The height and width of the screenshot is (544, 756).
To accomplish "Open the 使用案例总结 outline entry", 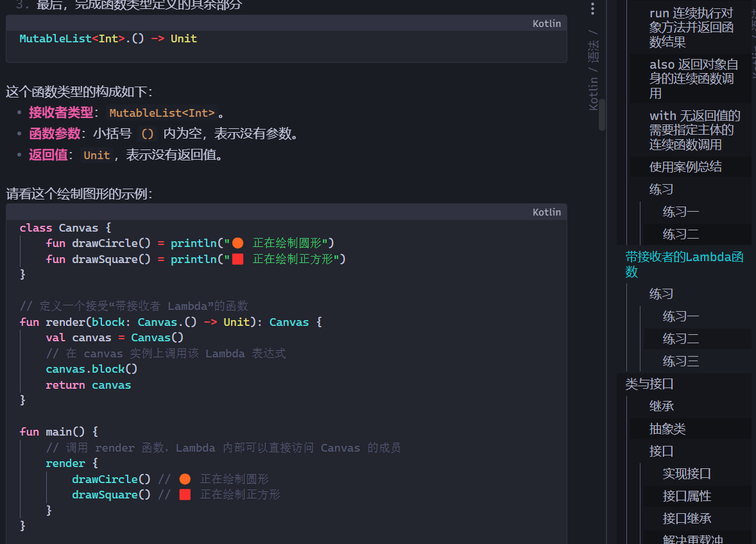I will click(685, 167).
